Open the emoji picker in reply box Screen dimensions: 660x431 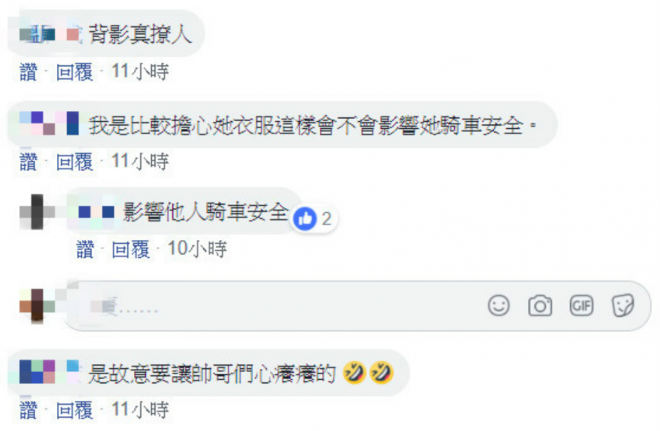(499, 306)
